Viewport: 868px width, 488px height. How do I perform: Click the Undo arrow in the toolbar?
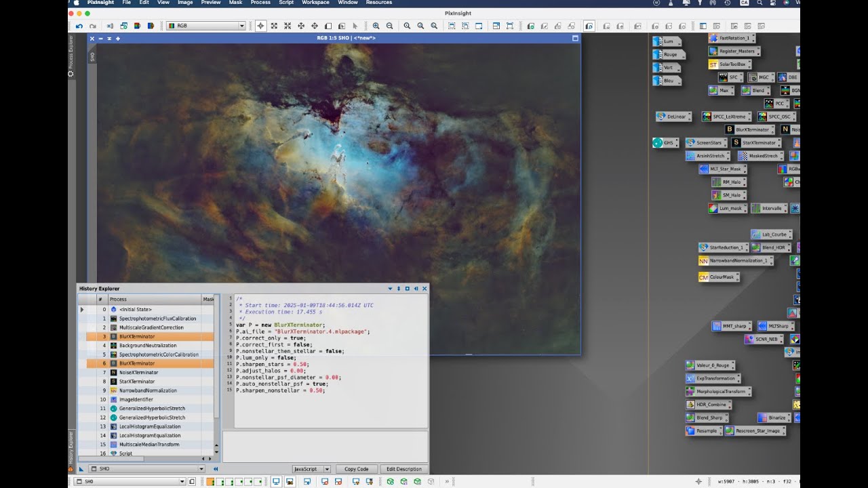pos(79,26)
